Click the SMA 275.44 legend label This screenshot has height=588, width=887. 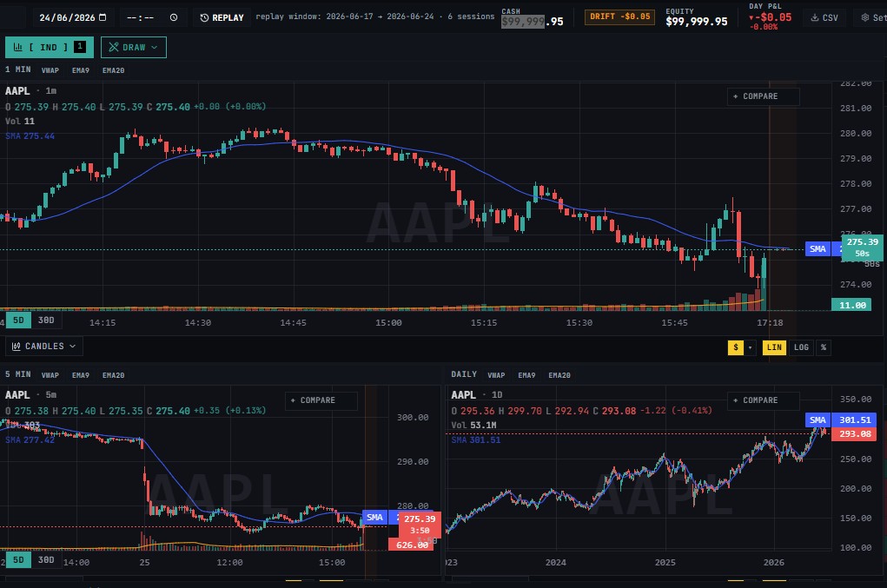(x=30, y=135)
